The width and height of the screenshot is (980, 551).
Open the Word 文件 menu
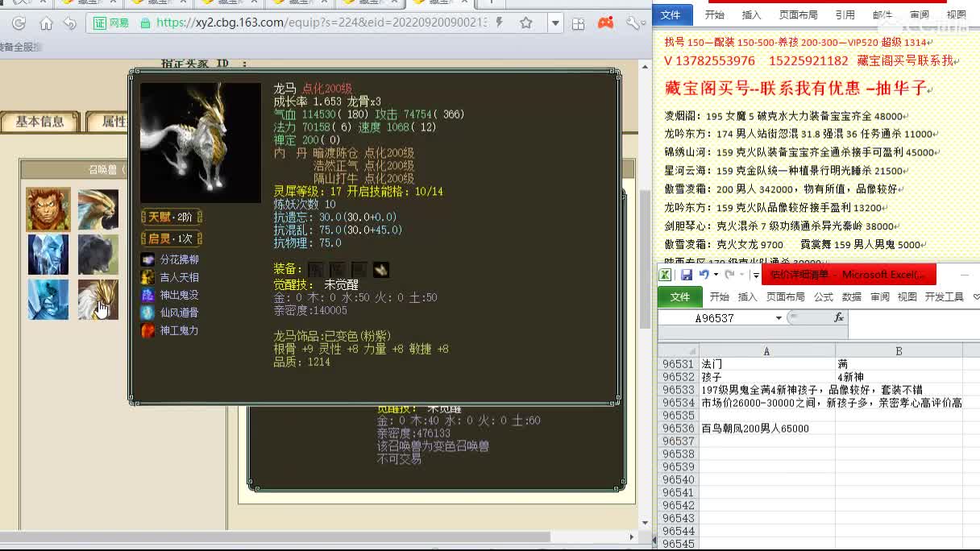(x=671, y=14)
